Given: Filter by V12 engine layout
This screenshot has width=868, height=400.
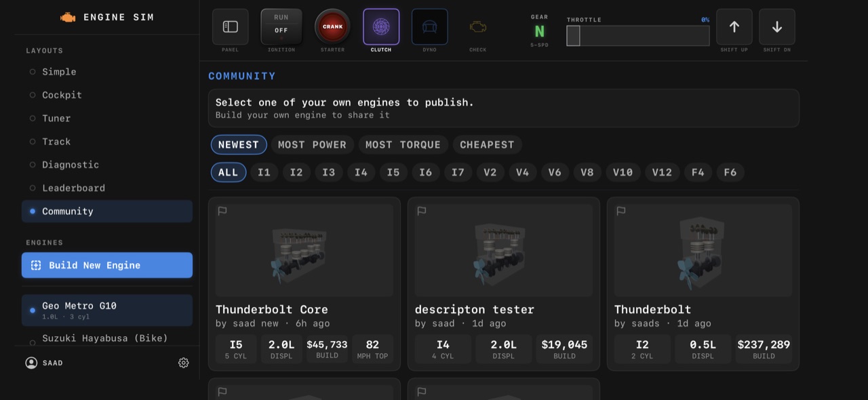Looking at the screenshot, I should [662, 172].
